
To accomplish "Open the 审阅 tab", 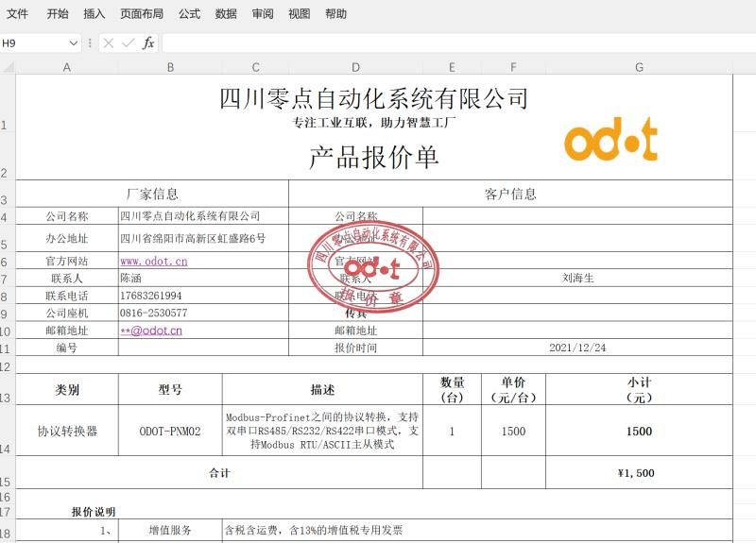I will tap(263, 14).
